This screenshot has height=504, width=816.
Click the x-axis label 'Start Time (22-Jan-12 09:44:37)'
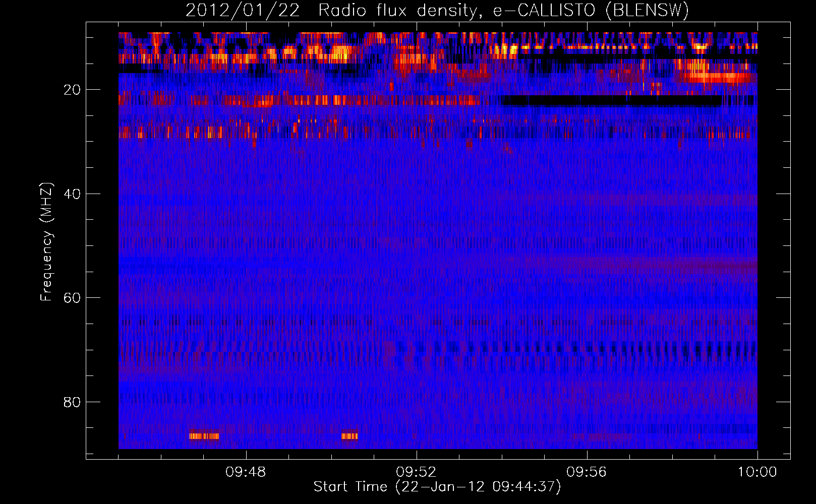(437, 487)
